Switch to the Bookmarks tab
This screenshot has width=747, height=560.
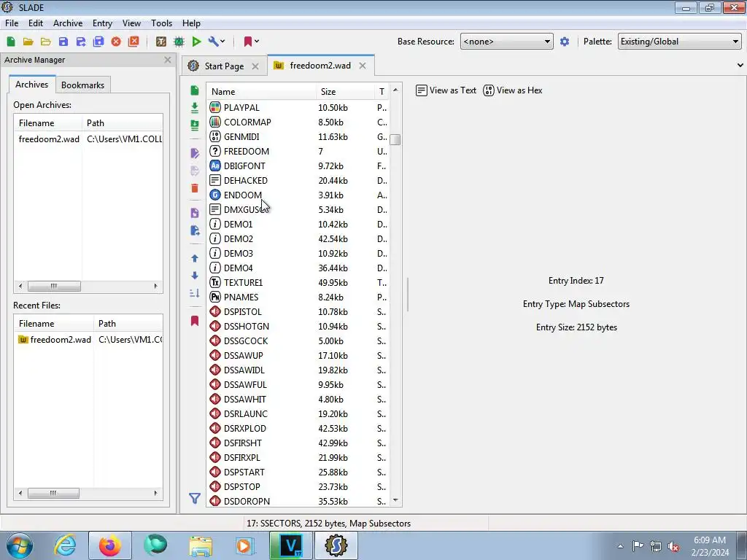click(x=82, y=85)
